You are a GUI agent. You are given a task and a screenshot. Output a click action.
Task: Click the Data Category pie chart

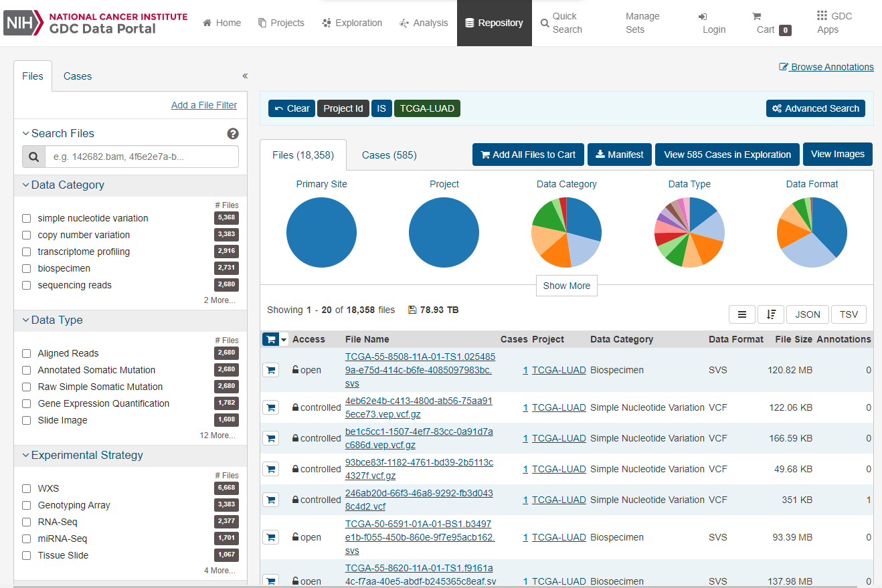pos(566,233)
